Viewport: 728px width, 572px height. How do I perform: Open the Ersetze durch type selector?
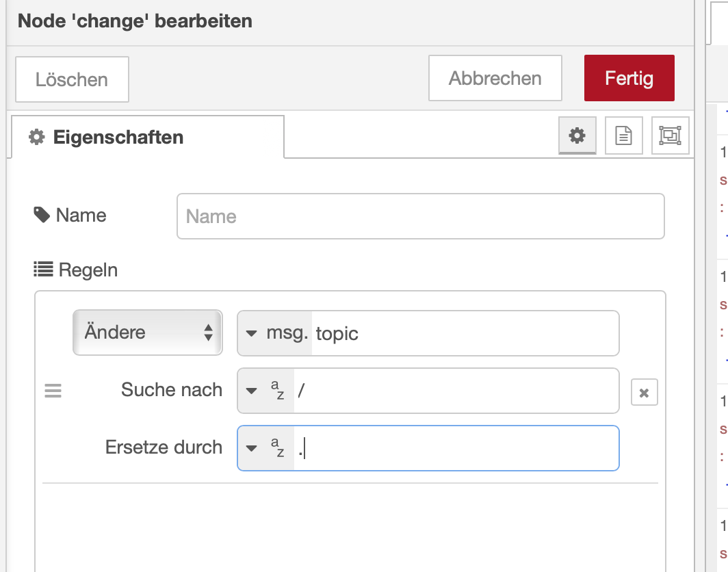[x=266, y=448]
